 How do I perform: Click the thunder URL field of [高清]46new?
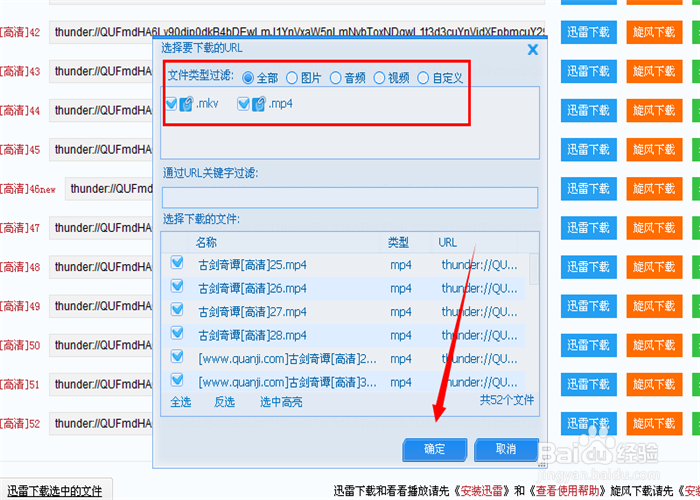[x=109, y=189]
